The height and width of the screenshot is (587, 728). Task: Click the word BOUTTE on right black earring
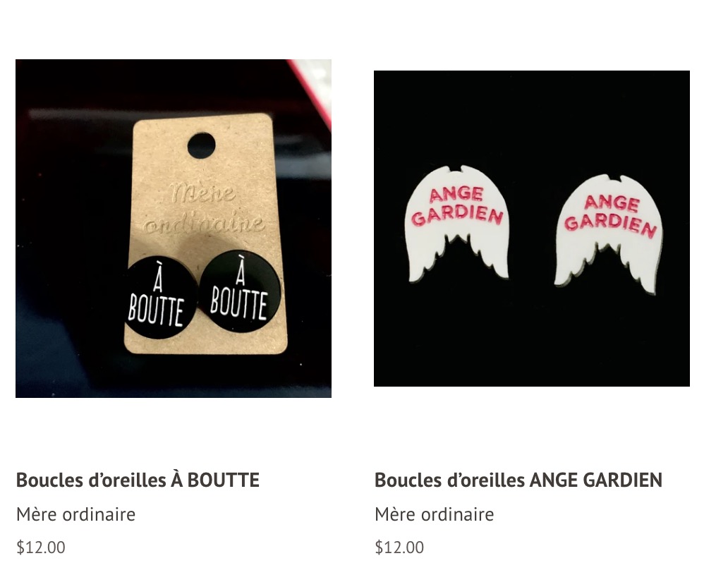[238, 303]
